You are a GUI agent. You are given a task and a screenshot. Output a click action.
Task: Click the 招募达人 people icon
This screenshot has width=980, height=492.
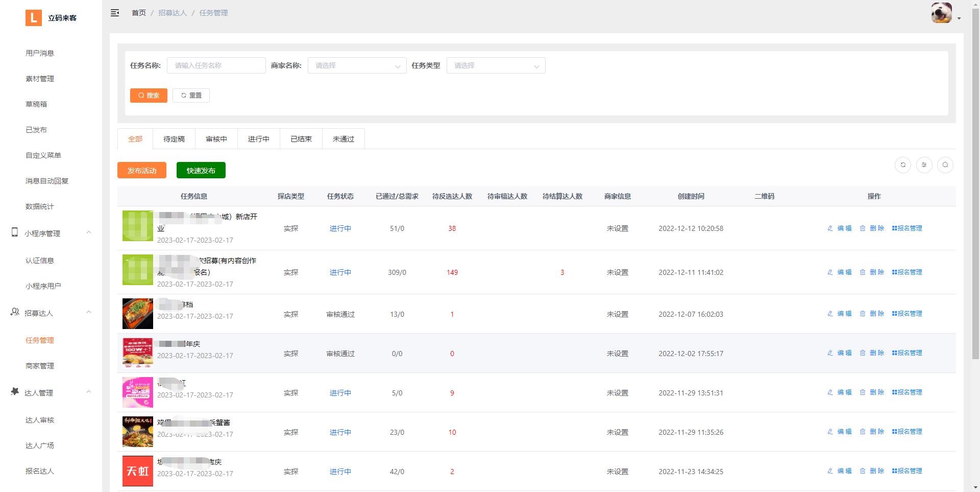point(15,312)
